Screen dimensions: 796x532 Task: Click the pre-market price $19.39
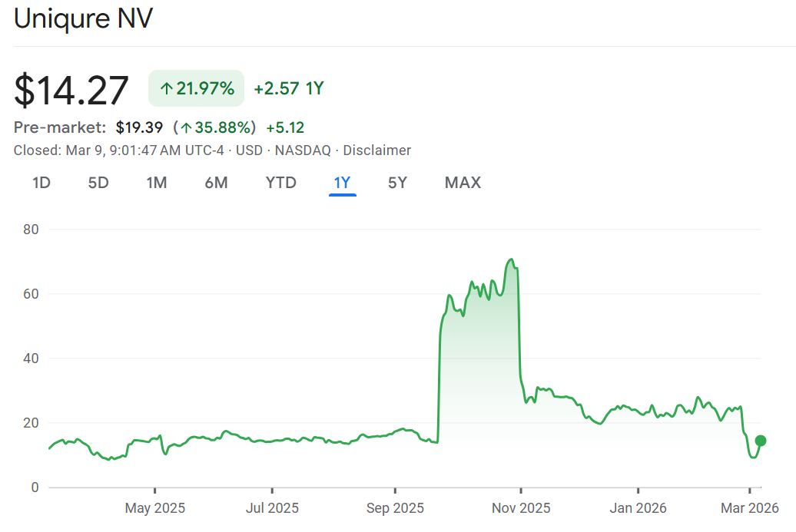click(x=139, y=127)
